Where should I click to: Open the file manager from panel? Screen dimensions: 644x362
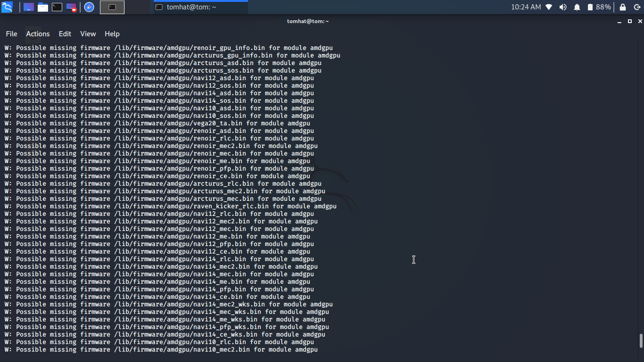pos(43,7)
